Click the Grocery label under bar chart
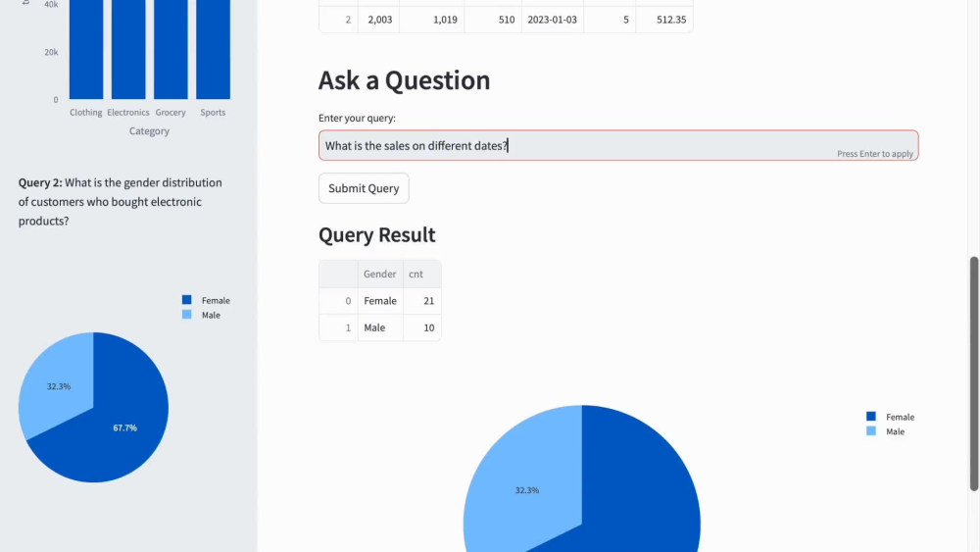 pos(171,113)
